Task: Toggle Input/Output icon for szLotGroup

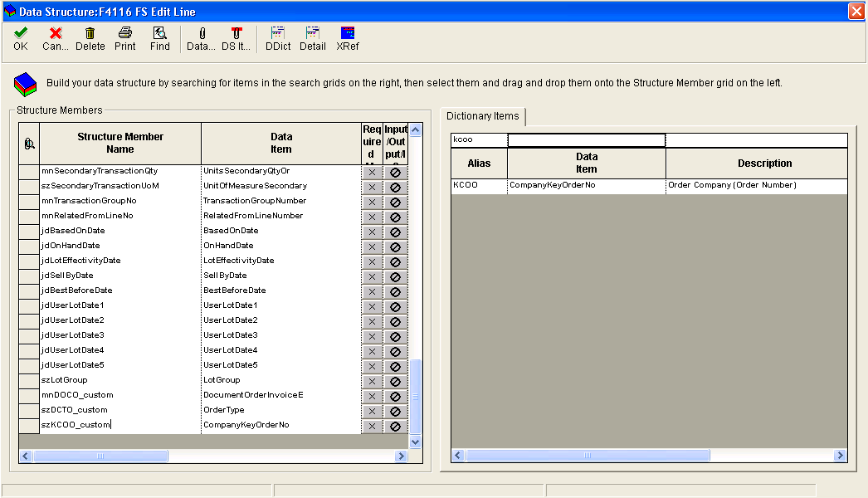Action: [395, 382]
